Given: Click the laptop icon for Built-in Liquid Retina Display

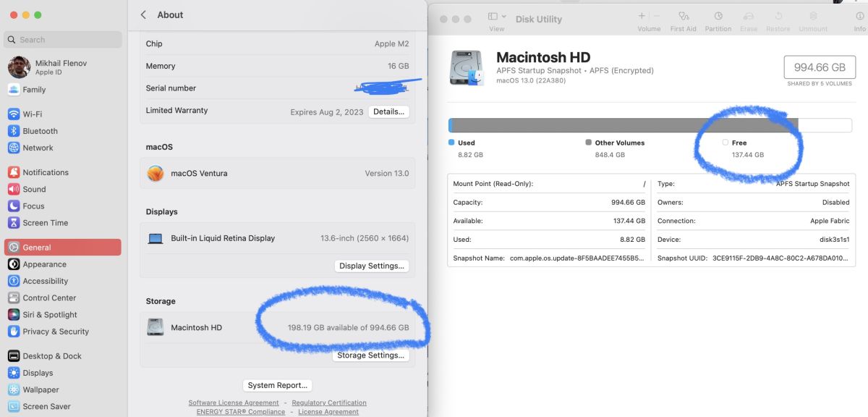Looking at the screenshot, I should pyautogui.click(x=155, y=238).
